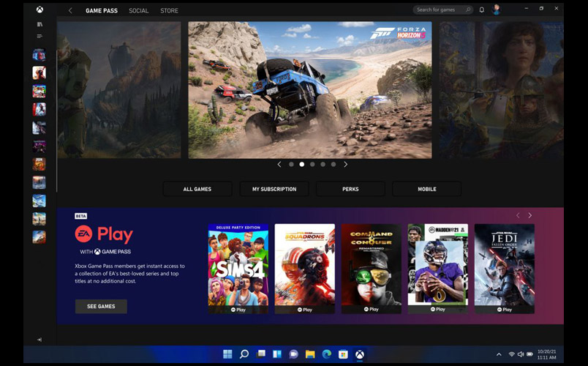
Task: Go to previous hero slide with left chevron
Action: pyautogui.click(x=279, y=165)
